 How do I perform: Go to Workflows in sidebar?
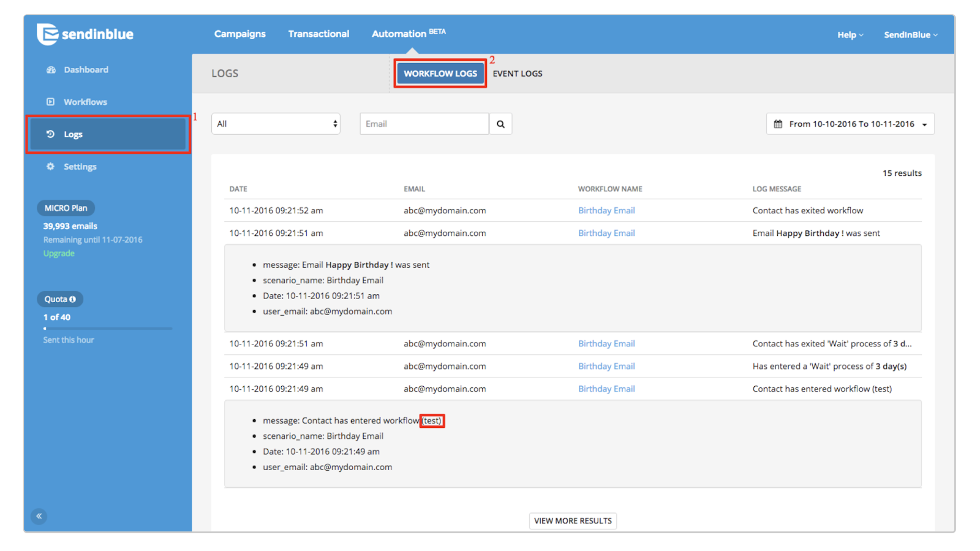(85, 102)
